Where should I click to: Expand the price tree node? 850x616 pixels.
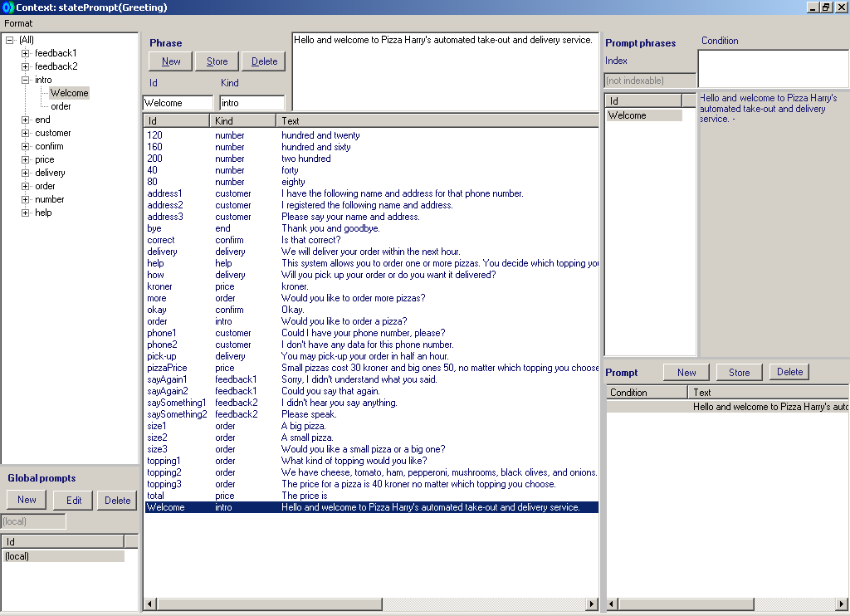pos(25,159)
